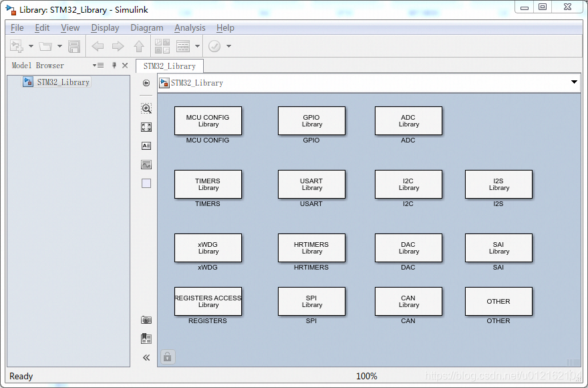Viewport: 588px width, 388px height.
Task: Select the DAC Library block
Action: pos(408,248)
